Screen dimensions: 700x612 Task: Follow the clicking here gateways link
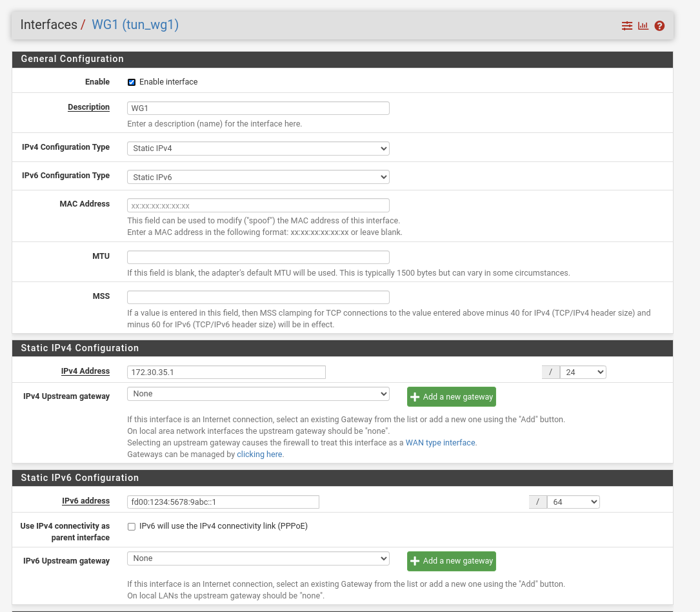click(259, 454)
